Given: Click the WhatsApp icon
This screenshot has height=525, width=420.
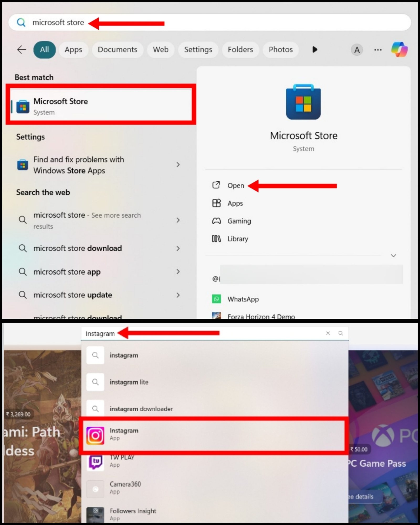Looking at the screenshot, I should [216, 299].
